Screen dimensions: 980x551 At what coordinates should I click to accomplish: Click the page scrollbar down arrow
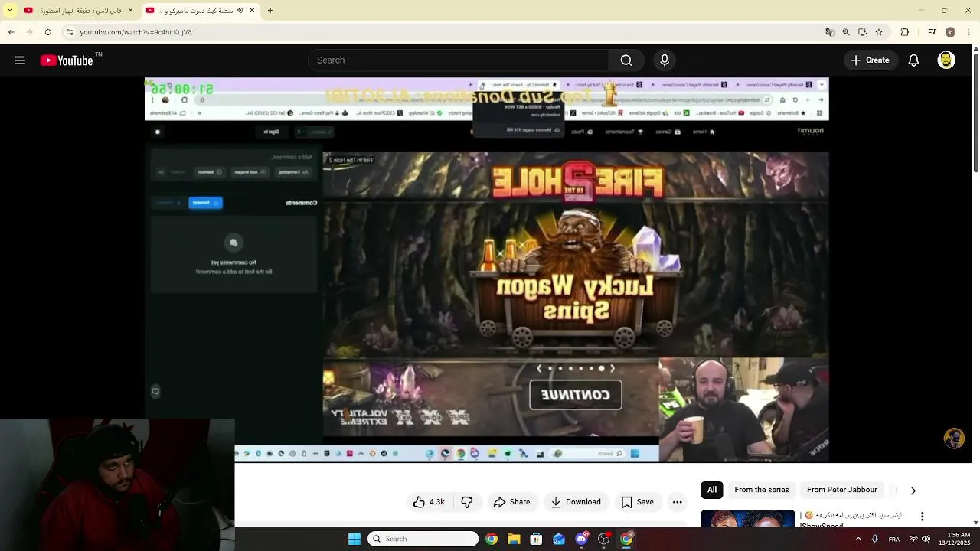coord(975,523)
